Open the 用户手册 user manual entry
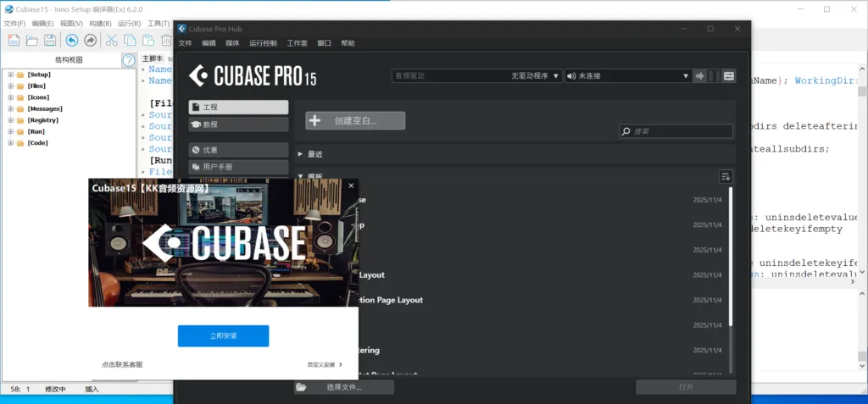The image size is (868, 404). pos(238,167)
